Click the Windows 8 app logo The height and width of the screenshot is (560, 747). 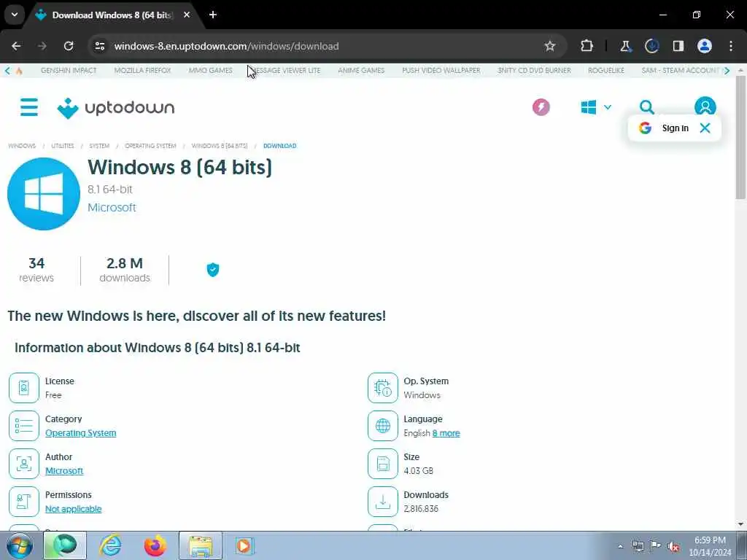[x=44, y=194]
